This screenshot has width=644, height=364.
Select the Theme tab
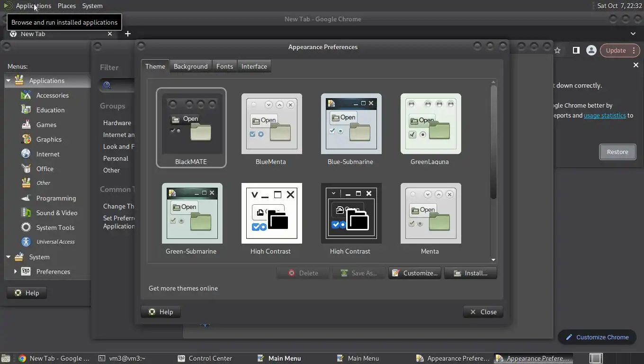pos(155,66)
